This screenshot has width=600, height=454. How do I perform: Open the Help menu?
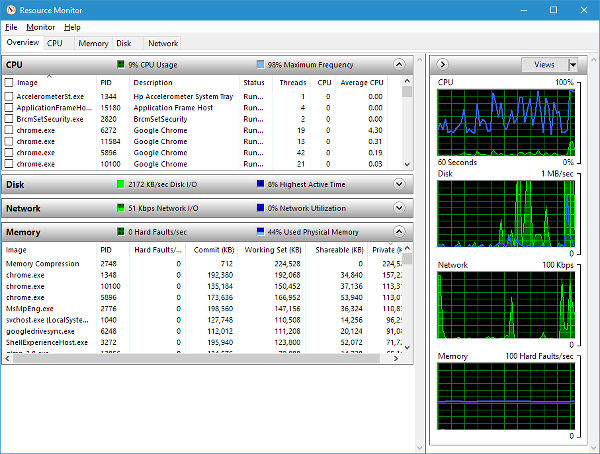click(72, 27)
